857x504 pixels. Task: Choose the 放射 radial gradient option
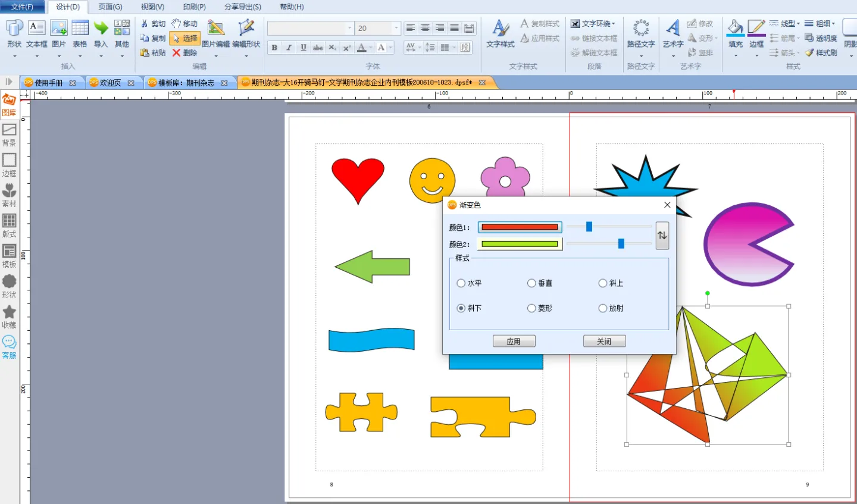pyautogui.click(x=603, y=308)
